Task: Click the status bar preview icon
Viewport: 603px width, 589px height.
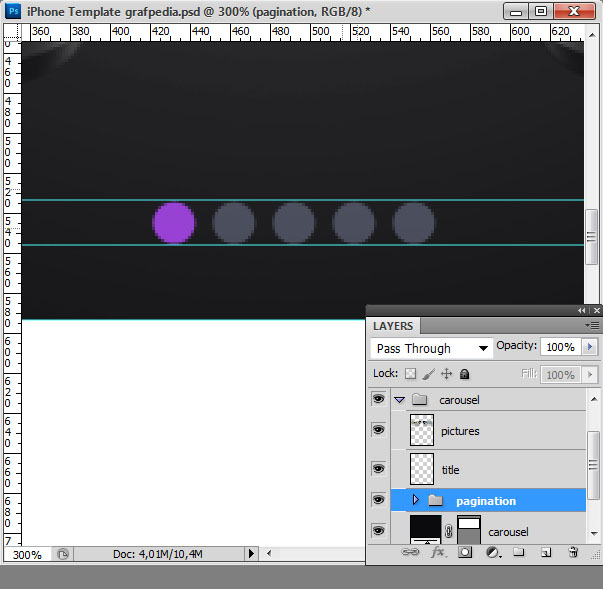Action: pyautogui.click(x=63, y=554)
